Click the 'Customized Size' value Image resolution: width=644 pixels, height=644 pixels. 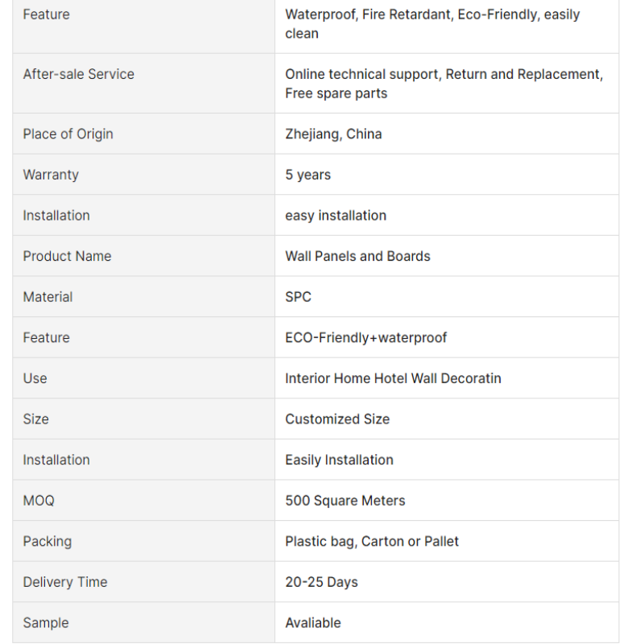(337, 419)
